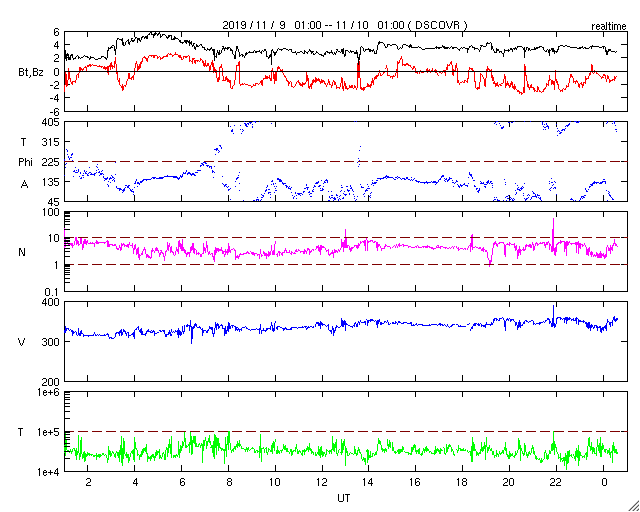Click the "405" tick on the Phi panel
Image resolution: width=640 pixels, height=512 pixels.
tap(52, 122)
